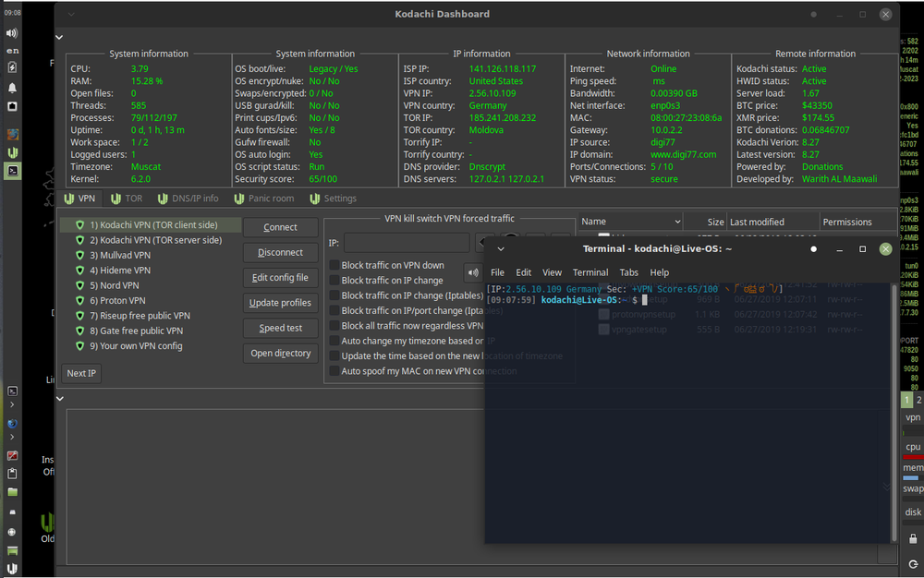Check Block traffic on IP change
The height and width of the screenshot is (578, 924).
point(334,281)
